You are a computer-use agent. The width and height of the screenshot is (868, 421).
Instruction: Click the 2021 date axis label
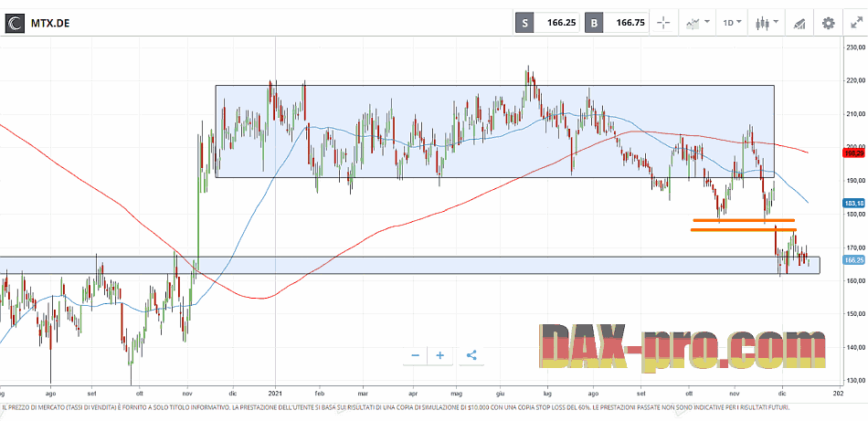click(276, 393)
